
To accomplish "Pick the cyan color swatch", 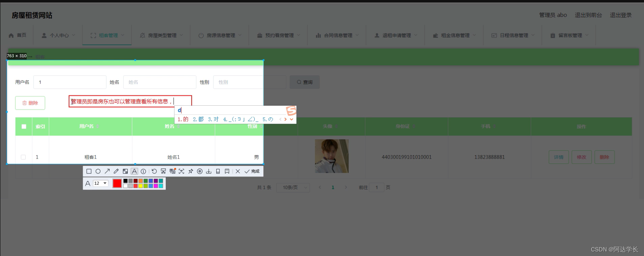I will tap(161, 186).
